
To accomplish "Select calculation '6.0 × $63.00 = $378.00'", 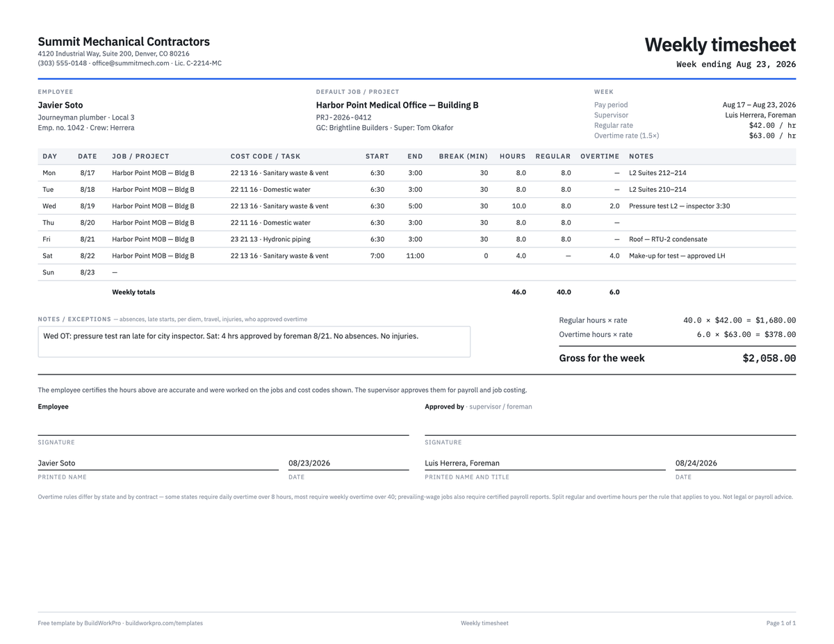I will [x=746, y=334].
